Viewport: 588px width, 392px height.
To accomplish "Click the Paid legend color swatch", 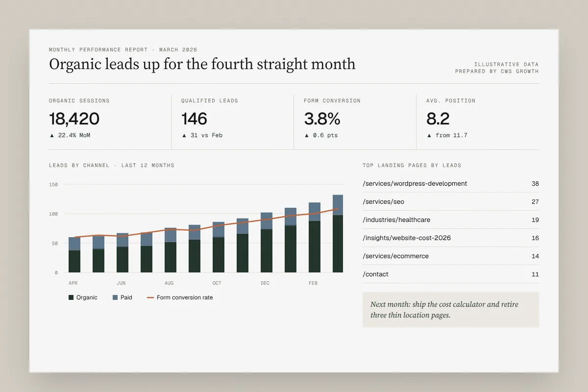I will click(x=115, y=297).
